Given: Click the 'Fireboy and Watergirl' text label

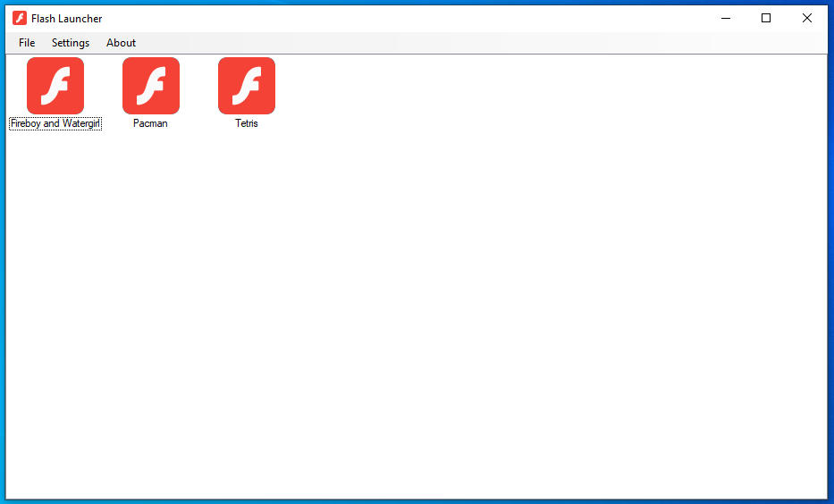Looking at the screenshot, I should pyautogui.click(x=55, y=123).
